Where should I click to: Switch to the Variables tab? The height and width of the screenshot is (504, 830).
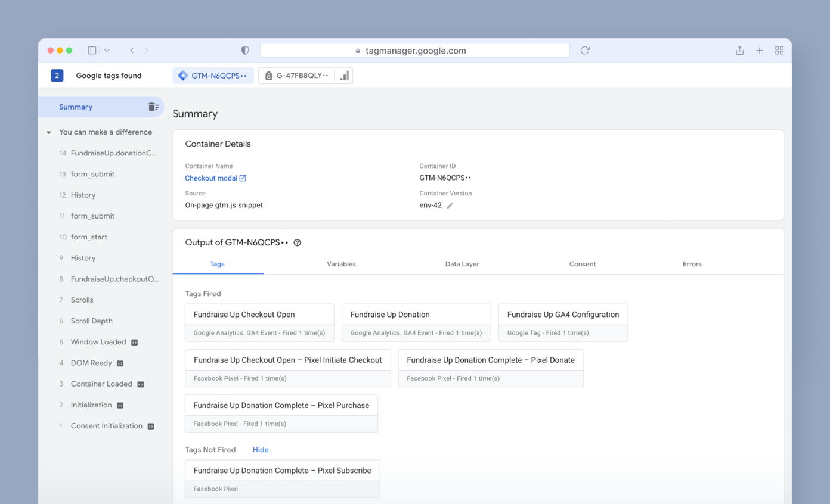click(x=341, y=264)
